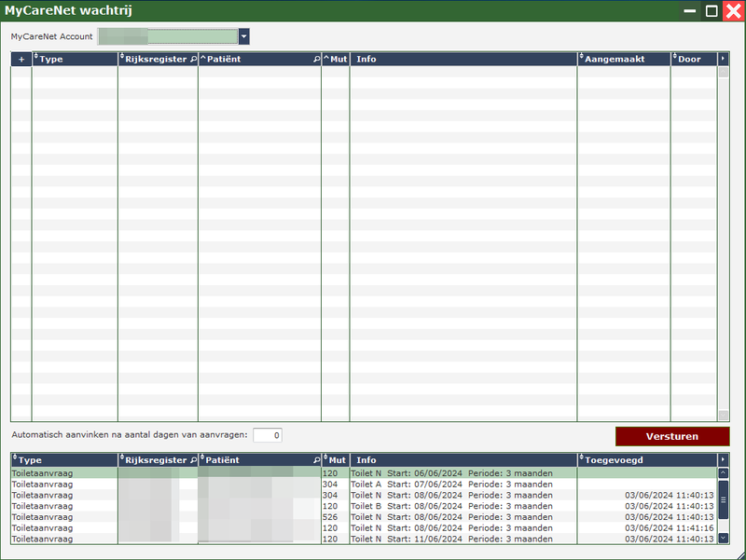This screenshot has height=560, width=746.
Task: Click search icon in upper Patiënt header
Action: pyautogui.click(x=317, y=60)
